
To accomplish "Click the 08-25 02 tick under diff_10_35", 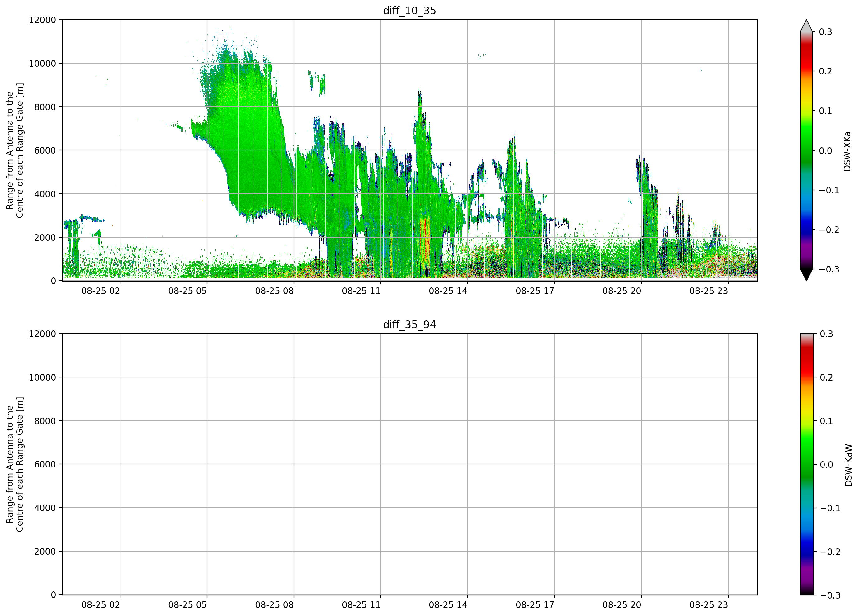I will pyautogui.click(x=101, y=291).
